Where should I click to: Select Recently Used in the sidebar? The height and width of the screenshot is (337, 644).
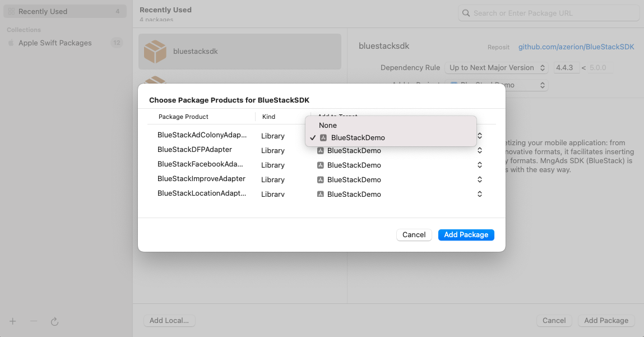point(65,12)
